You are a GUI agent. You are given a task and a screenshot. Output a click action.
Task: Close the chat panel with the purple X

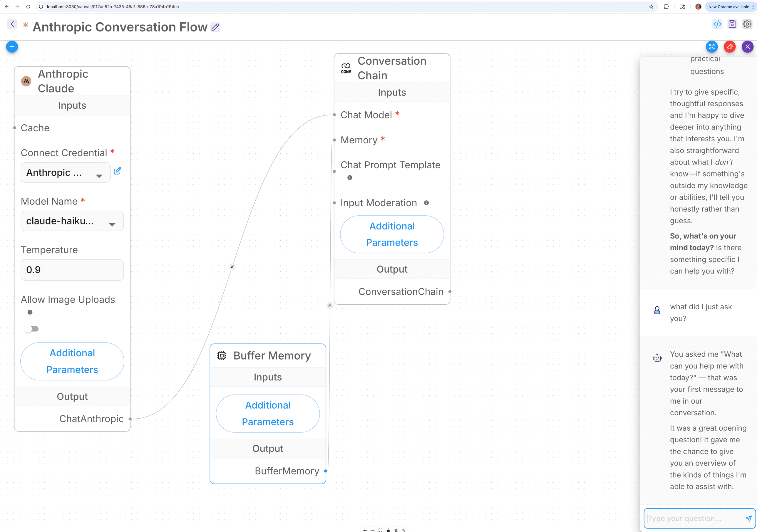tap(747, 47)
